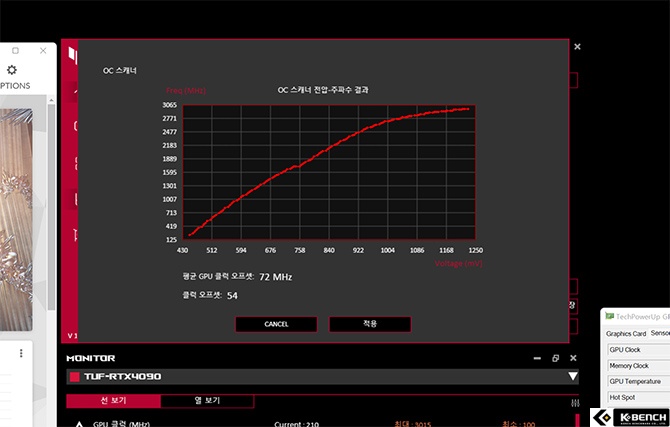Screen dimensions: 670x427
Task: Switch to the 선 보기 tab
Action: [113, 400]
